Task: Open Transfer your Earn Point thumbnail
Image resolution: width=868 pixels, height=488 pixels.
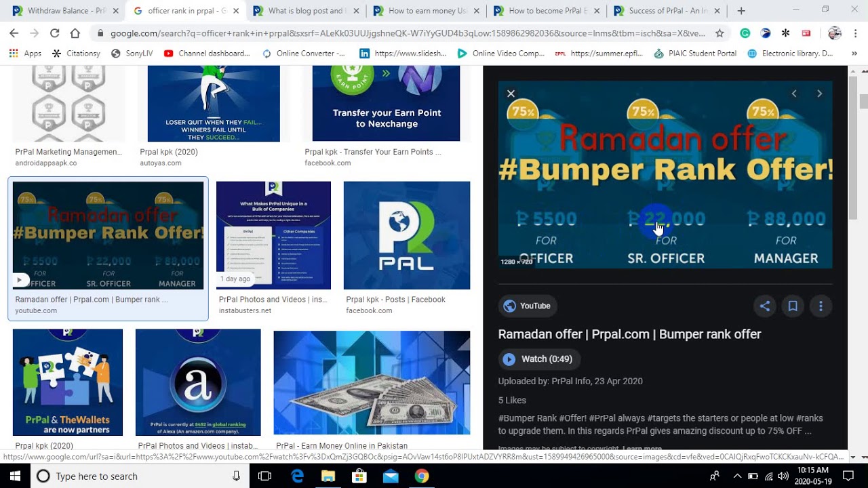Action: [386, 103]
